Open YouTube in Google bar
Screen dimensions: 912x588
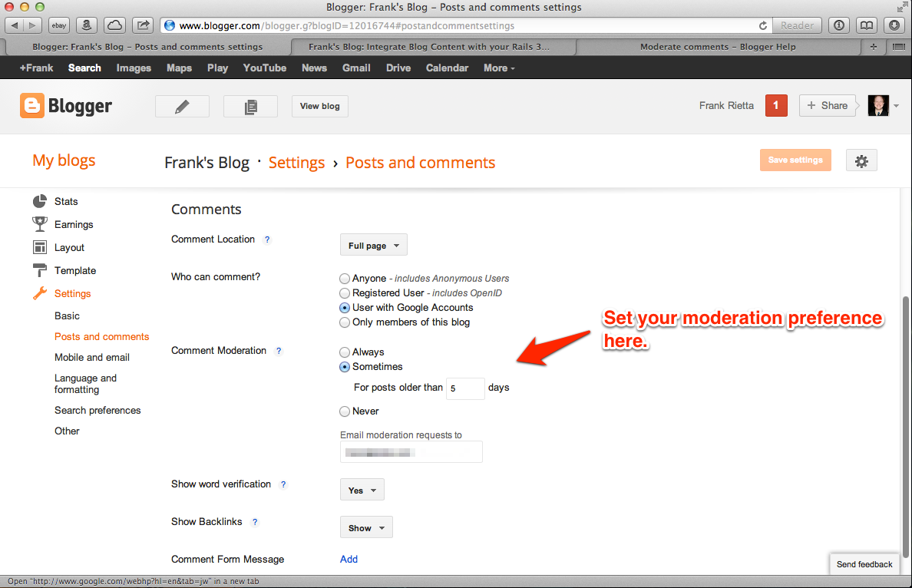265,68
